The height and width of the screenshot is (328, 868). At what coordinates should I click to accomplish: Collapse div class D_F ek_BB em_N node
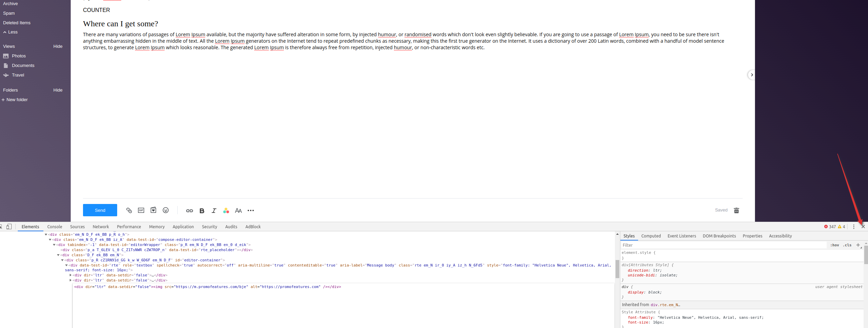click(58, 255)
